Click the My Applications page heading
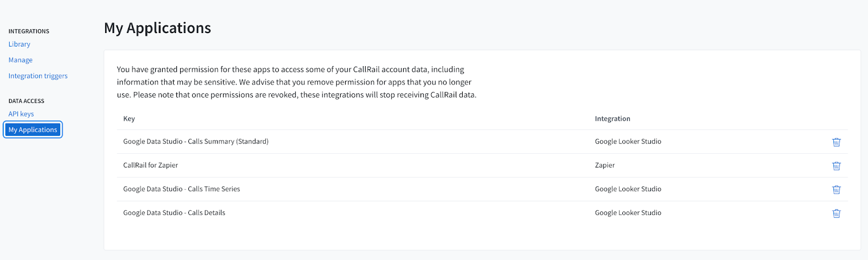The width and height of the screenshot is (868, 260). pos(157,28)
